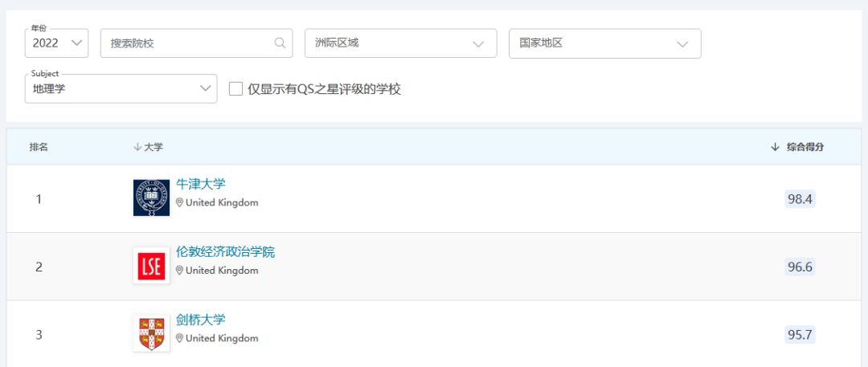Expand the 国家地区 dropdown
868x367 pixels.
pyautogui.click(x=604, y=43)
